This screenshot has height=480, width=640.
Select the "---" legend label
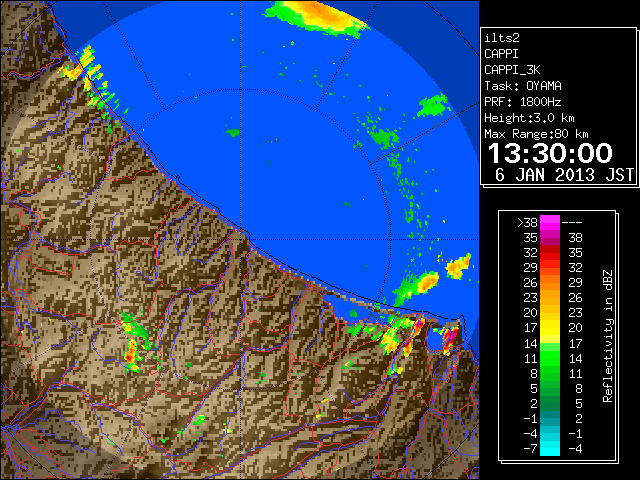pos(572,223)
